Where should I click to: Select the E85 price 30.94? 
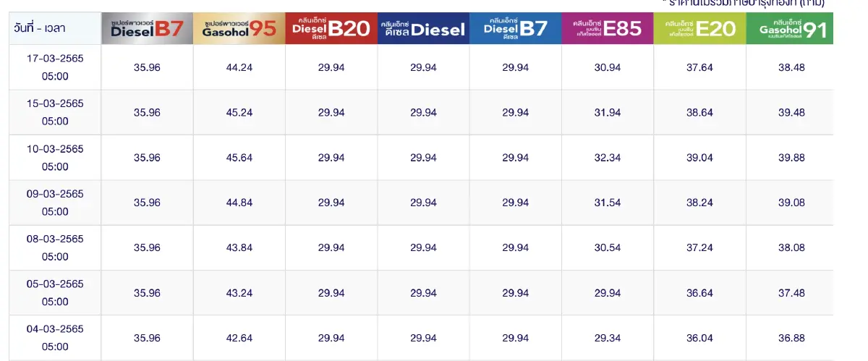click(x=608, y=67)
